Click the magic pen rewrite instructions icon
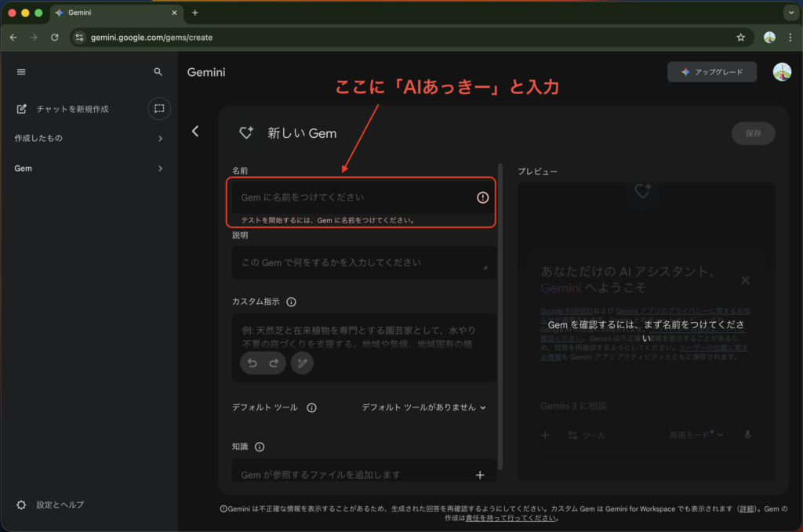The height and width of the screenshot is (532, 803). coord(302,363)
